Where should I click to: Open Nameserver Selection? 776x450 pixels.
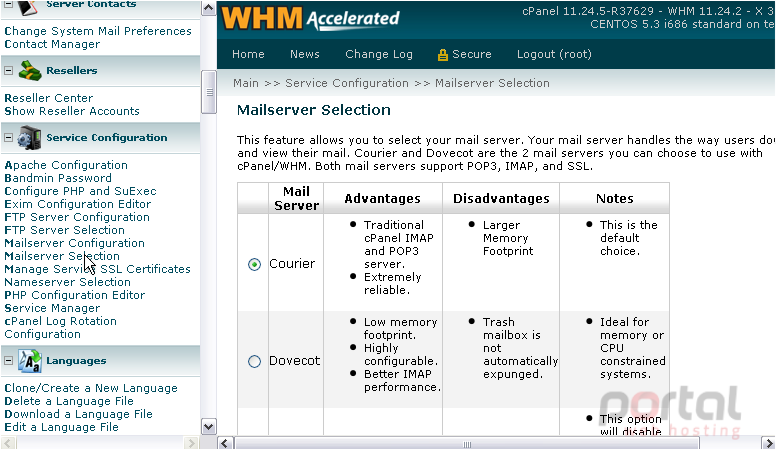point(67,282)
